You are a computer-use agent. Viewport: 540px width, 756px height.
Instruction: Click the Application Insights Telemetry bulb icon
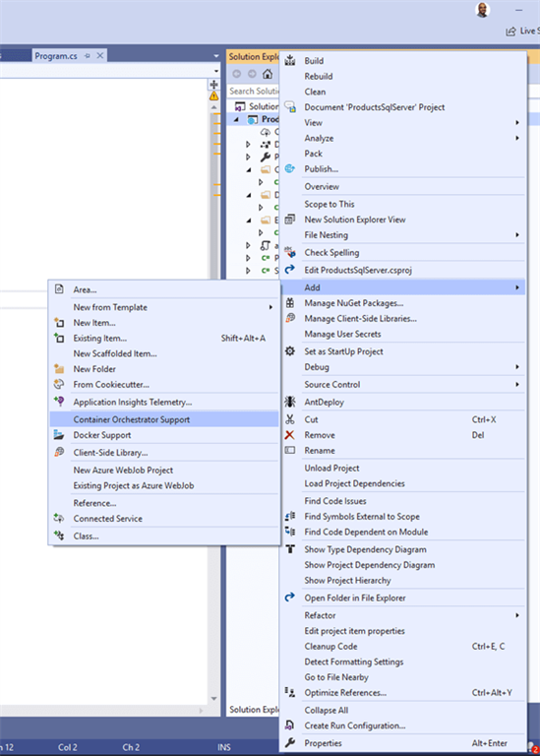click(59, 402)
